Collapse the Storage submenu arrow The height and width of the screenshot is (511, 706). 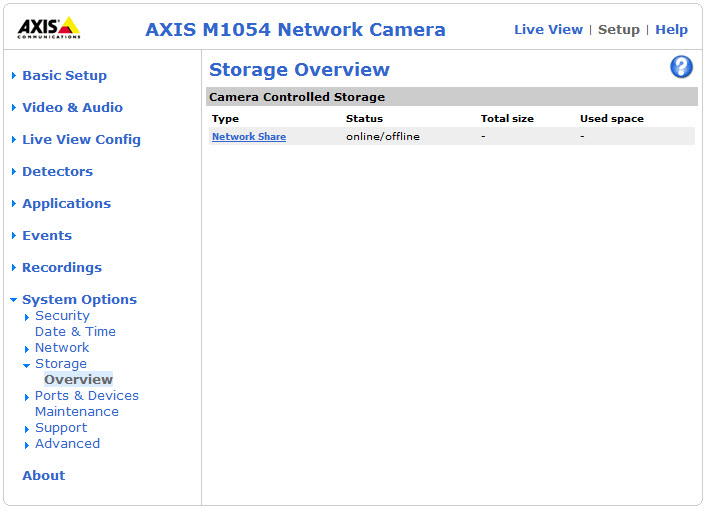coord(27,366)
